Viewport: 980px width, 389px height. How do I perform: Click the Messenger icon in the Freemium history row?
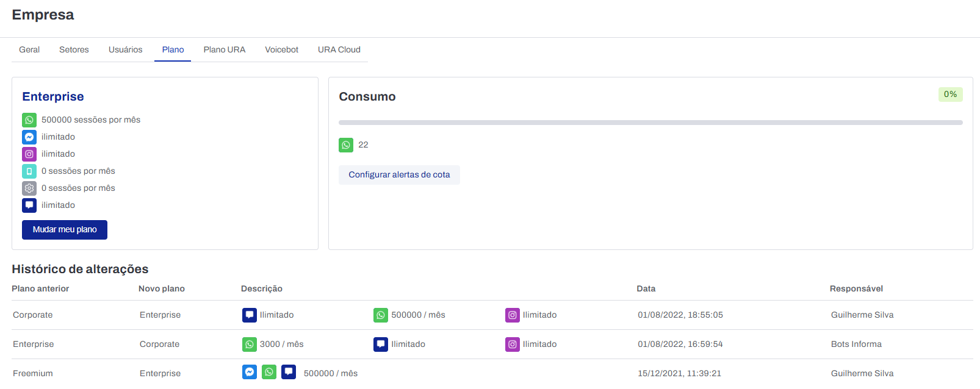[x=250, y=372]
